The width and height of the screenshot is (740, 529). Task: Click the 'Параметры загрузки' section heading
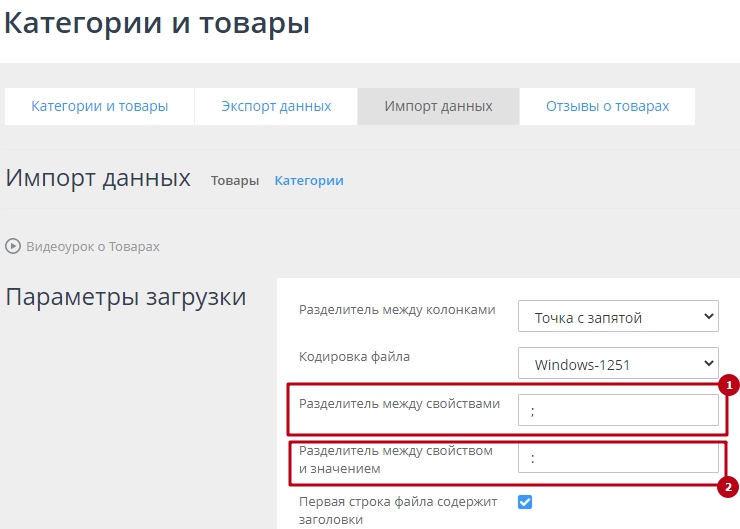[126, 297]
